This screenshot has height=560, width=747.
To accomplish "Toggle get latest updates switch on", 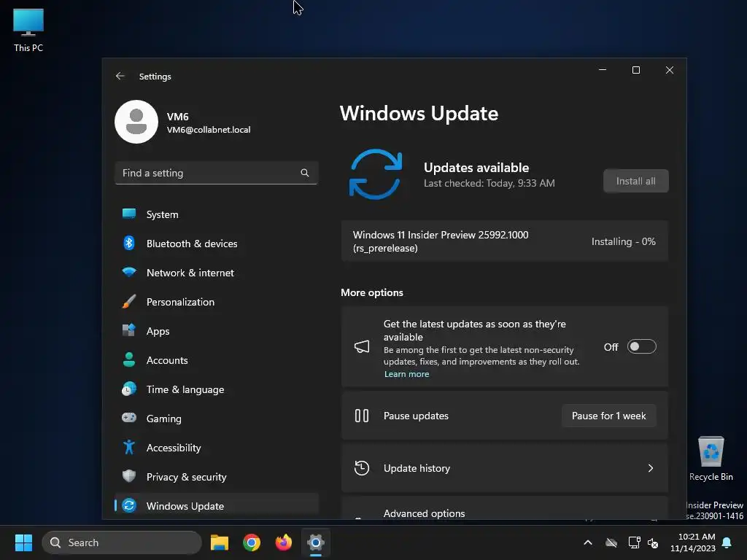I will click(x=641, y=346).
